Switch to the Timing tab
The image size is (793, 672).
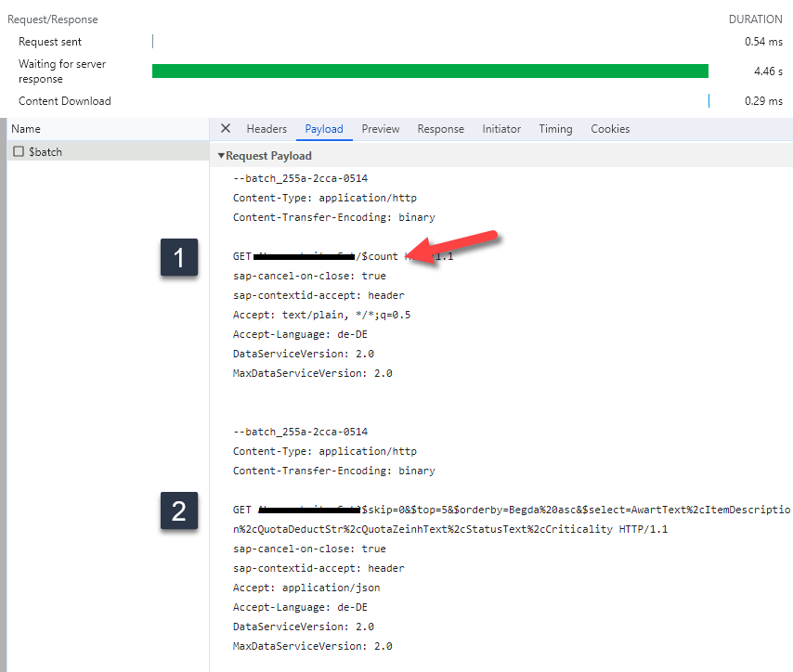tap(555, 129)
